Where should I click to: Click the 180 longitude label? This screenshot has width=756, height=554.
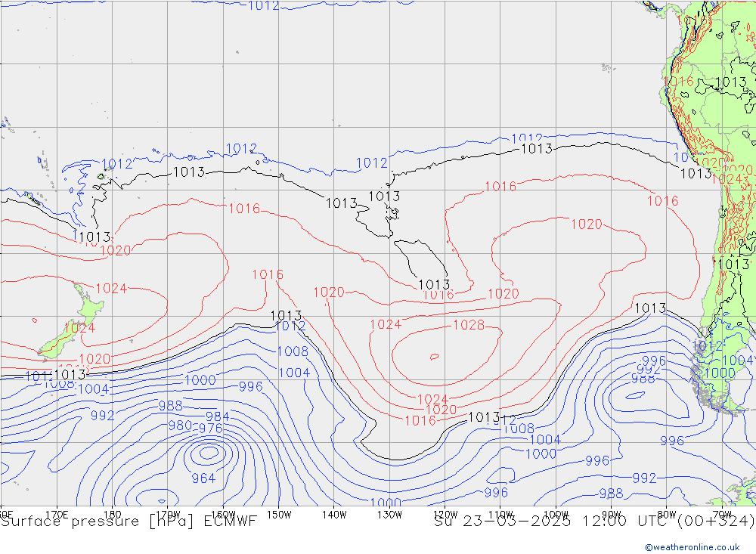coord(113,515)
